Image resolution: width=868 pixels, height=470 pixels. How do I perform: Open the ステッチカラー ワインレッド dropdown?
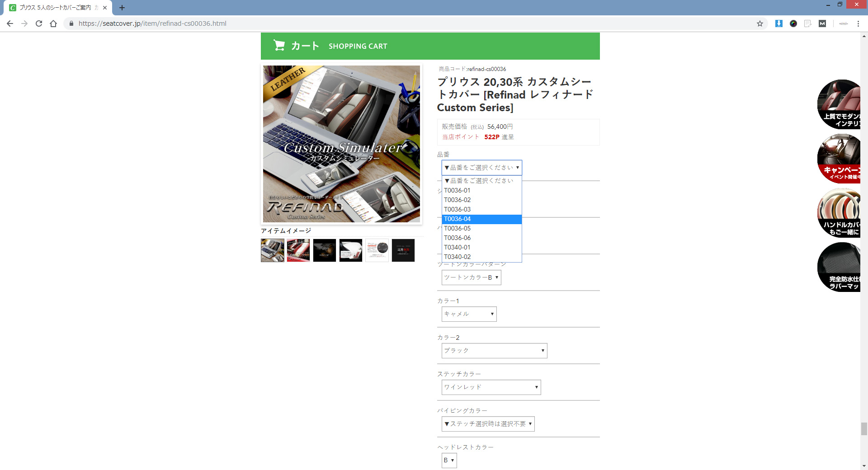[491, 387]
